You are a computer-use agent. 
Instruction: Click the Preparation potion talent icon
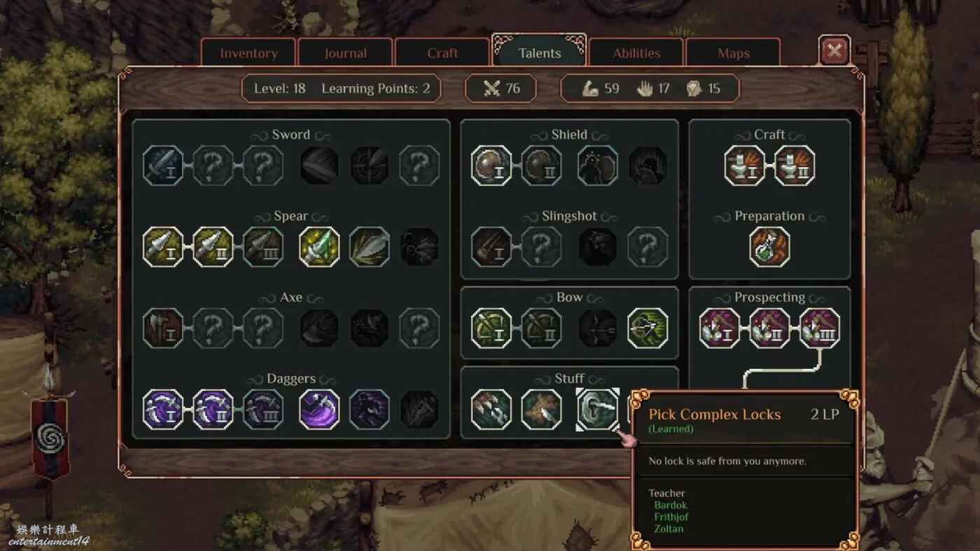[x=770, y=247]
